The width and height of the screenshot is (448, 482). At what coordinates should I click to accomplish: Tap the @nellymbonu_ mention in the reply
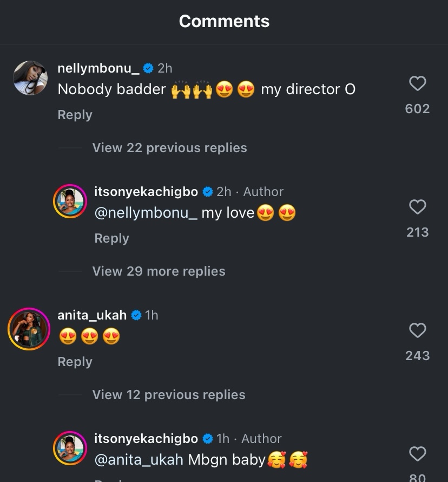click(x=146, y=213)
